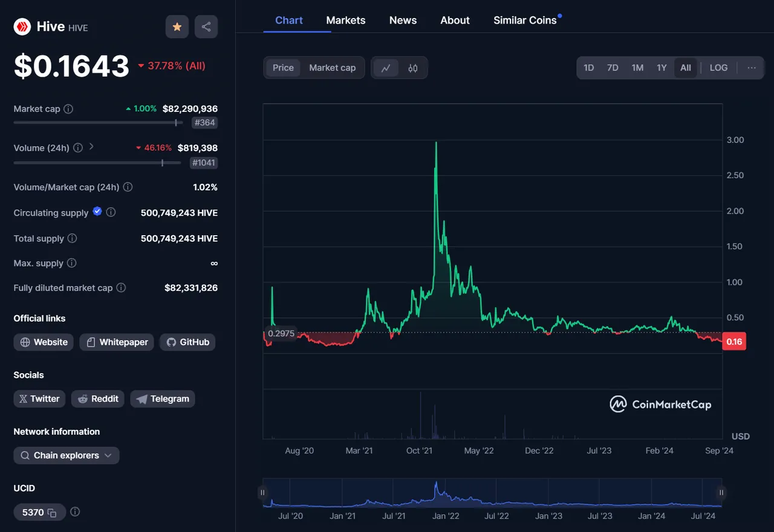Click the share icon button
Viewport: 774px width, 532px height.
coord(206,27)
